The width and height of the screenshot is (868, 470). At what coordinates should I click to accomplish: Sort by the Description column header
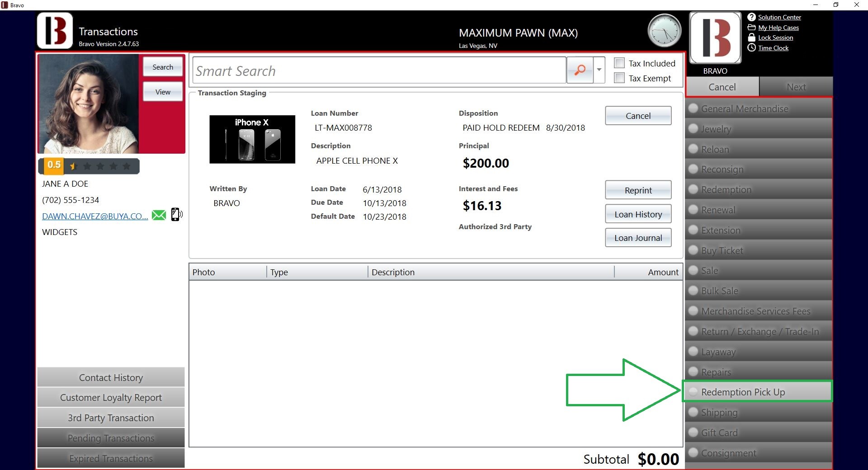[x=491, y=272]
